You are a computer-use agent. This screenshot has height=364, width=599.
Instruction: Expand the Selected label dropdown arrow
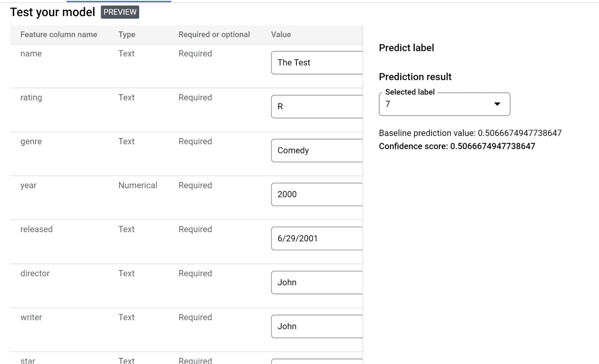[497, 104]
